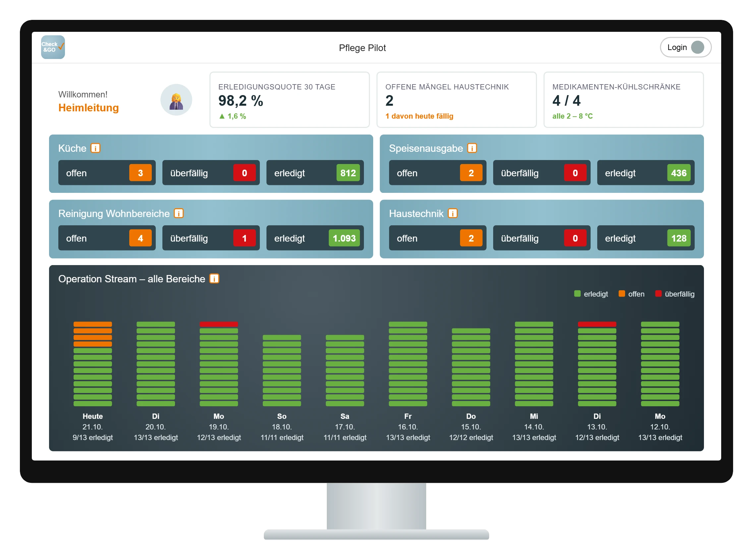Open the Erledigungsquote 30 Tage card
Screen dimensions: 753x560
[290, 100]
